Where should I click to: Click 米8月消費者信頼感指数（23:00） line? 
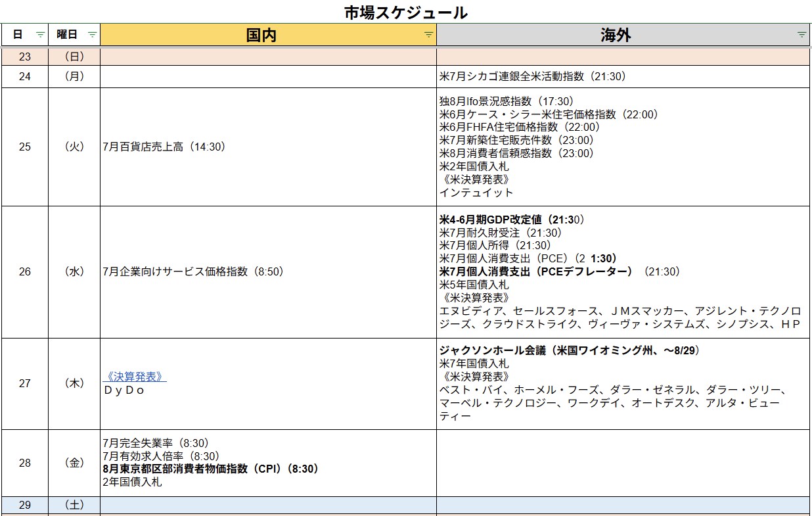(x=516, y=153)
